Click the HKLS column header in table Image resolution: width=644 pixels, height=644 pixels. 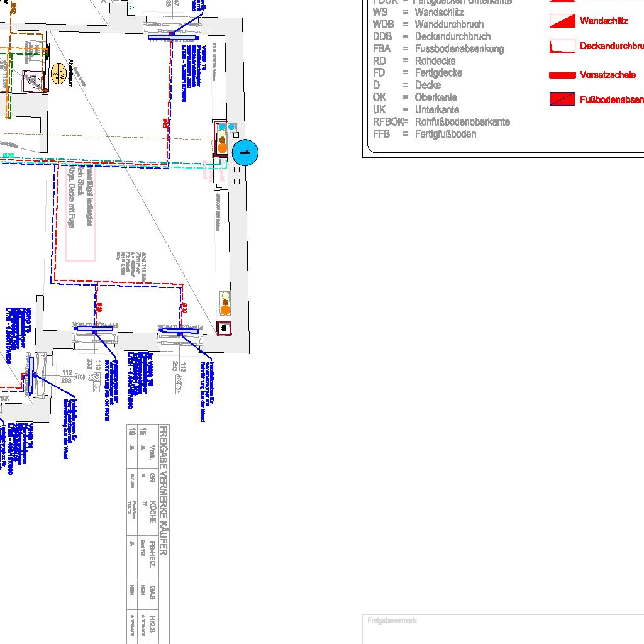152,624
